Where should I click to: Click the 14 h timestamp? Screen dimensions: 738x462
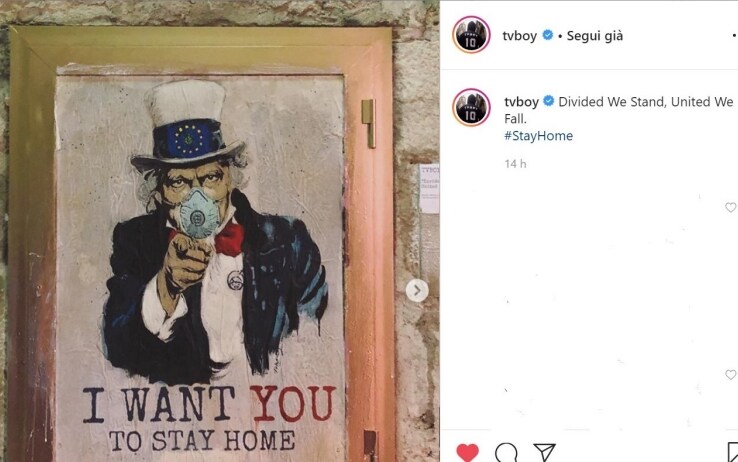[x=515, y=164]
